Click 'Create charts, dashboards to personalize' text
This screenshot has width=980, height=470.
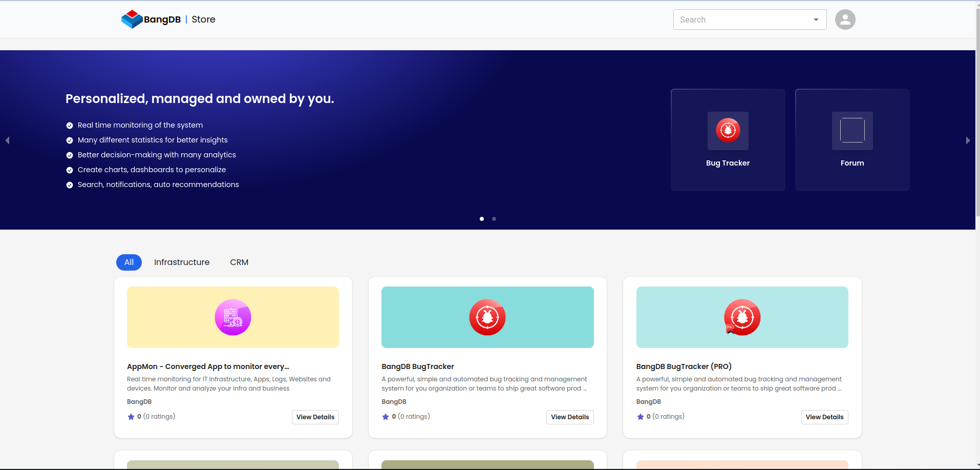152,170
